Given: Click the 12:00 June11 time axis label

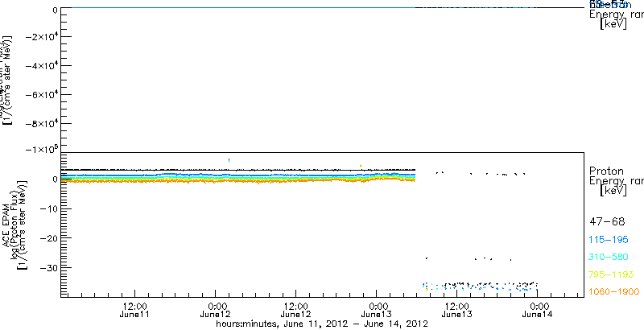Looking at the screenshot, I should 135,311.
